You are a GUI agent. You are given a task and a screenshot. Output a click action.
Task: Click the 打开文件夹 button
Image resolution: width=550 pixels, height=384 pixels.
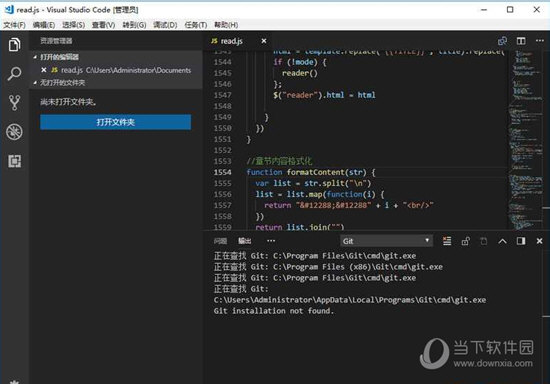(x=115, y=122)
